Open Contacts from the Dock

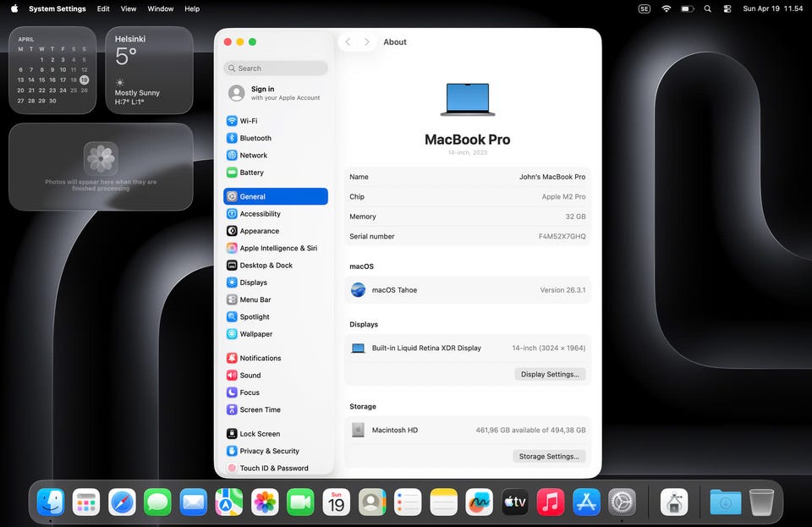point(372,502)
